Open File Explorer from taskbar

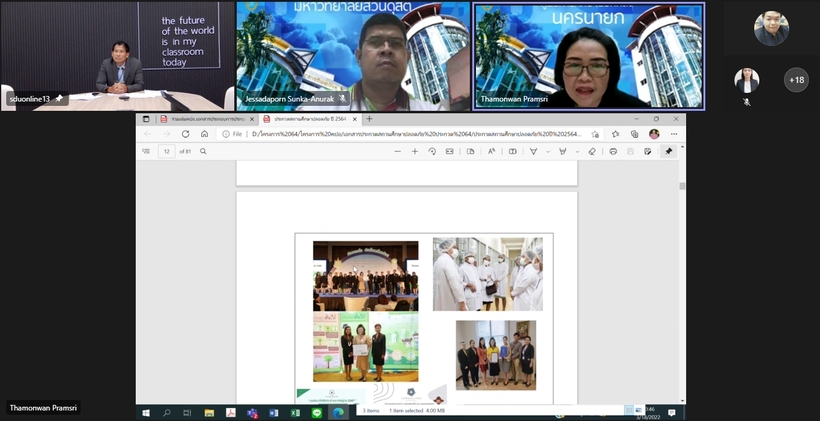[209, 413]
